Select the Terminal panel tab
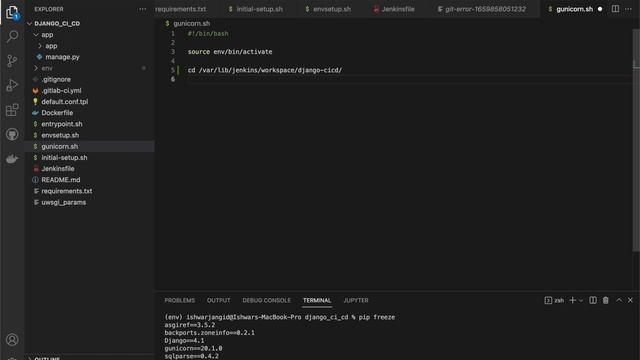This screenshot has width=640, height=360. pos(317,300)
